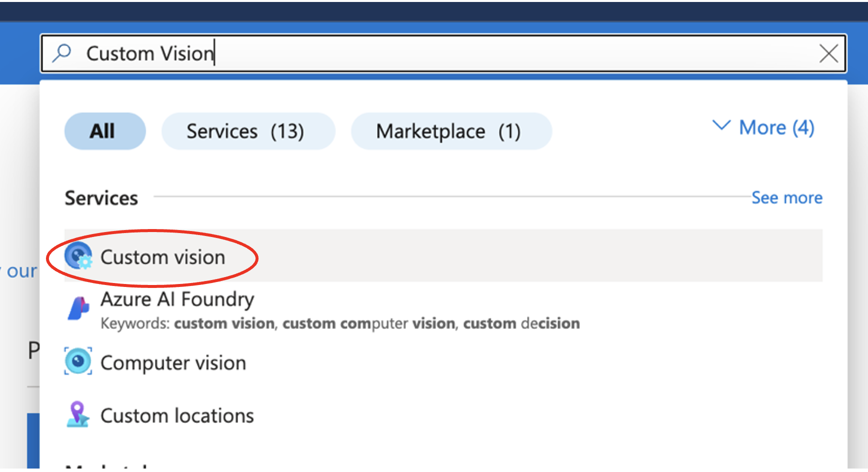
Task: Click the Azure AI Foundry keywords line
Action: click(340, 324)
